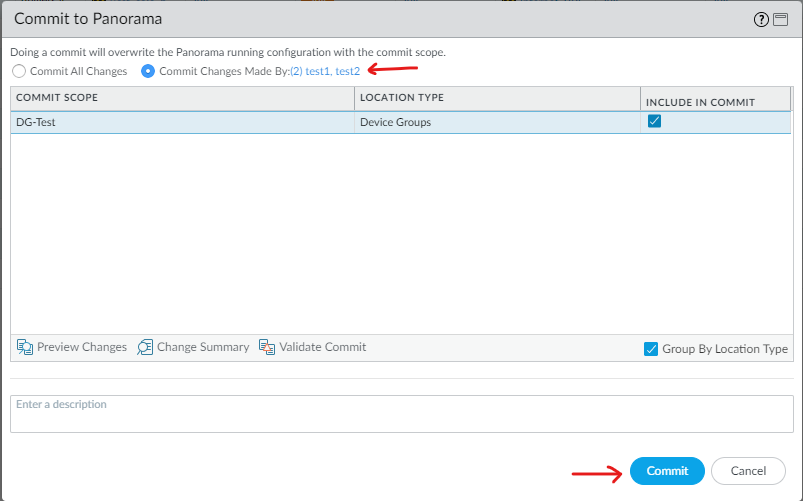Focus the Enter a description field
The image size is (803, 501).
point(402,414)
